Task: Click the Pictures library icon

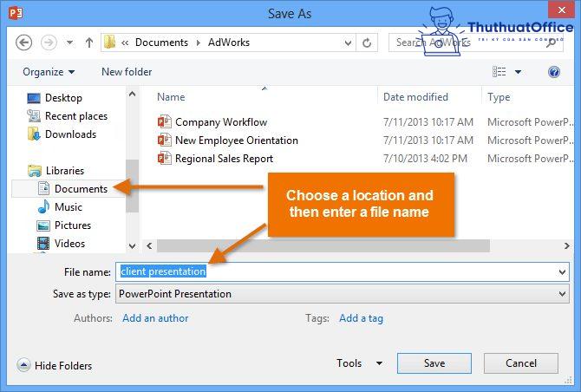Action: (x=43, y=225)
